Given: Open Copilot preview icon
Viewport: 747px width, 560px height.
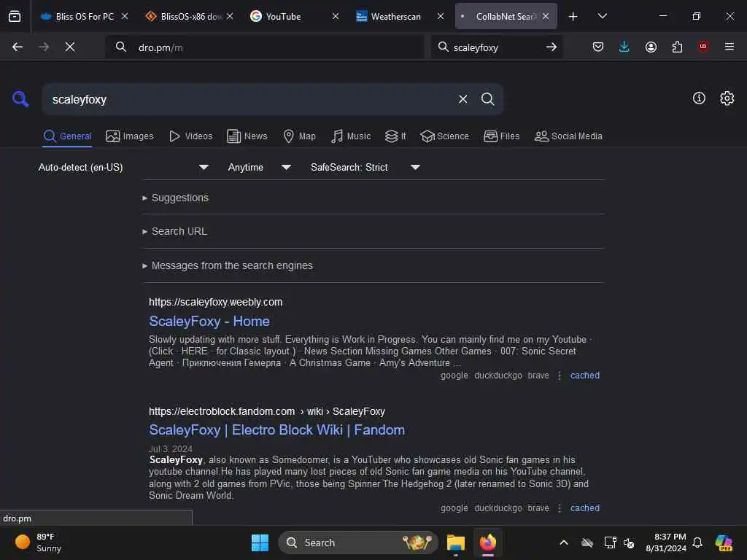Looking at the screenshot, I should point(724,542).
